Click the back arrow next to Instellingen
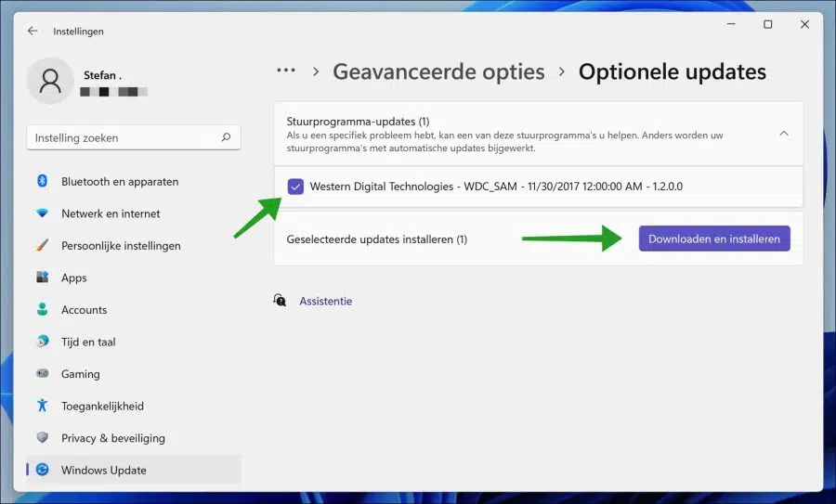Image resolution: width=836 pixels, height=504 pixels. click(33, 31)
